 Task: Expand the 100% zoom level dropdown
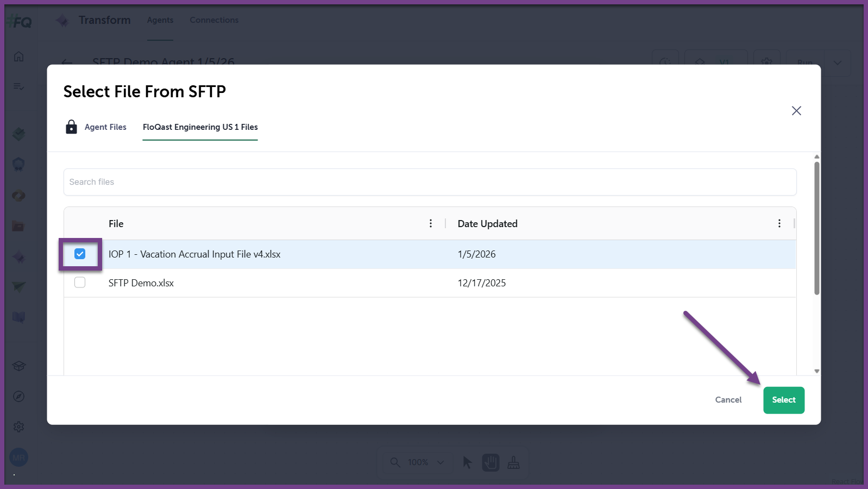441,462
